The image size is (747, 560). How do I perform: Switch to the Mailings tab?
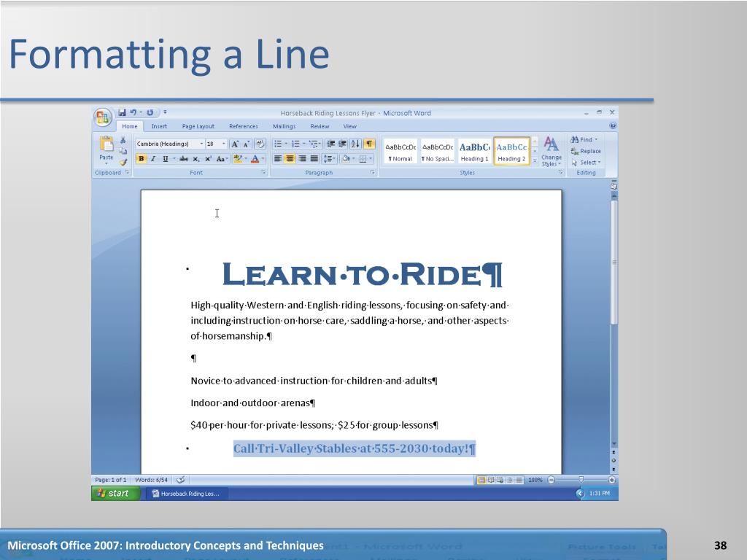[x=285, y=126]
